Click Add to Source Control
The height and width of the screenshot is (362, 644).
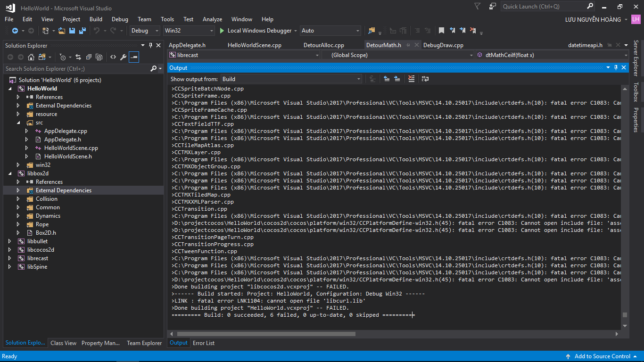602,356
